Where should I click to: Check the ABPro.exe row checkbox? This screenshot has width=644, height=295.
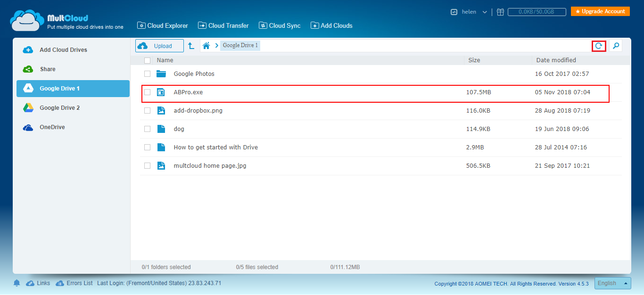148,92
